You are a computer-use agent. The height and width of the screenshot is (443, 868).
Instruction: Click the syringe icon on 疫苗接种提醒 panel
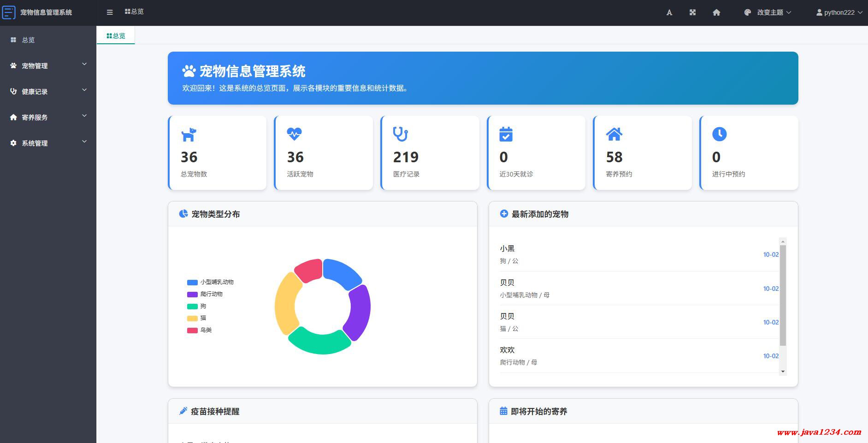pos(183,411)
